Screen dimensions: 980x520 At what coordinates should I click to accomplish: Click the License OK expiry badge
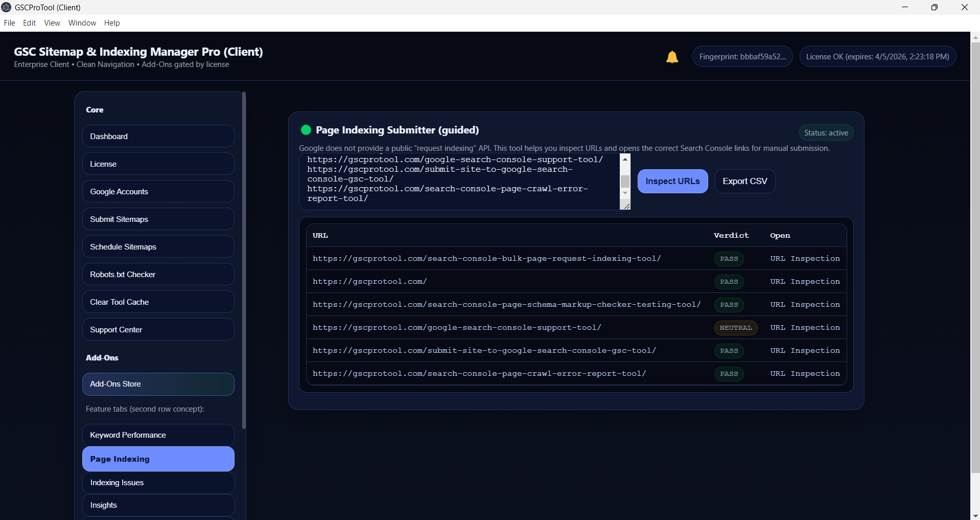pyautogui.click(x=877, y=57)
